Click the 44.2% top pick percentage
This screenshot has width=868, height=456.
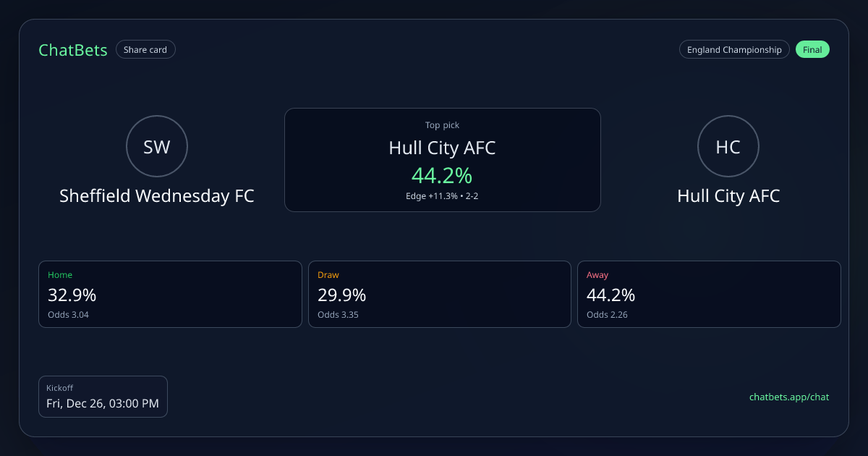click(442, 175)
